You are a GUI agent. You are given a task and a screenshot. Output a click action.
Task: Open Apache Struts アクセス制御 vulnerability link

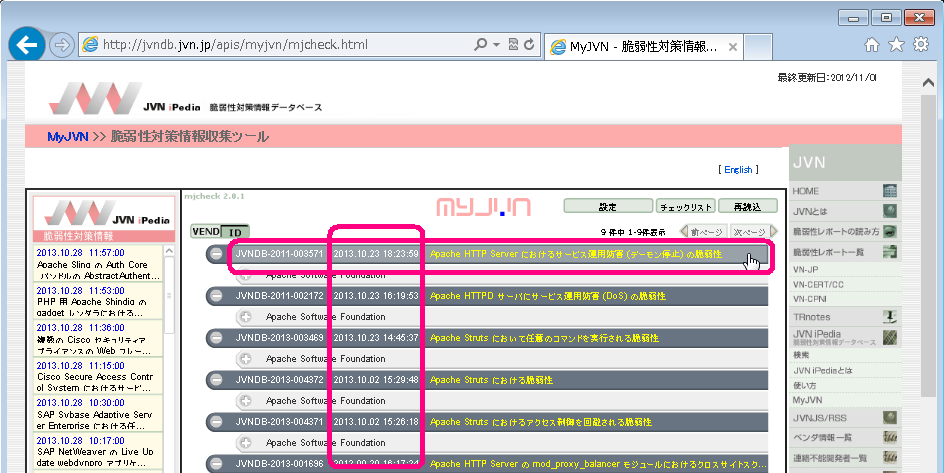coord(541,422)
